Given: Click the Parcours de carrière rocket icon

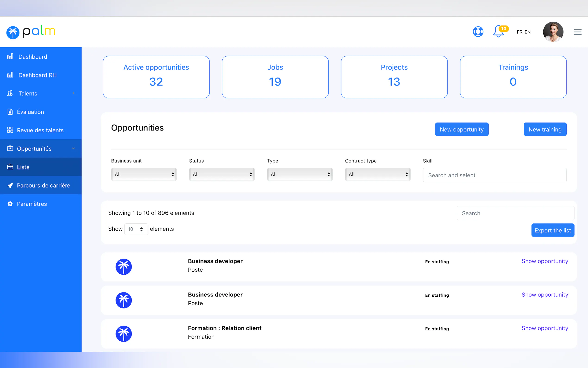Looking at the screenshot, I should [x=10, y=185].
